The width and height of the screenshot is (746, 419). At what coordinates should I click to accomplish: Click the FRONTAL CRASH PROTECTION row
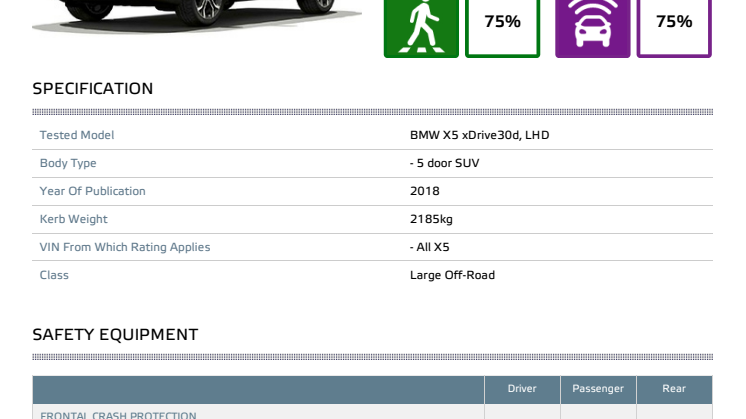pyautogui.click(x=373, y=412)
